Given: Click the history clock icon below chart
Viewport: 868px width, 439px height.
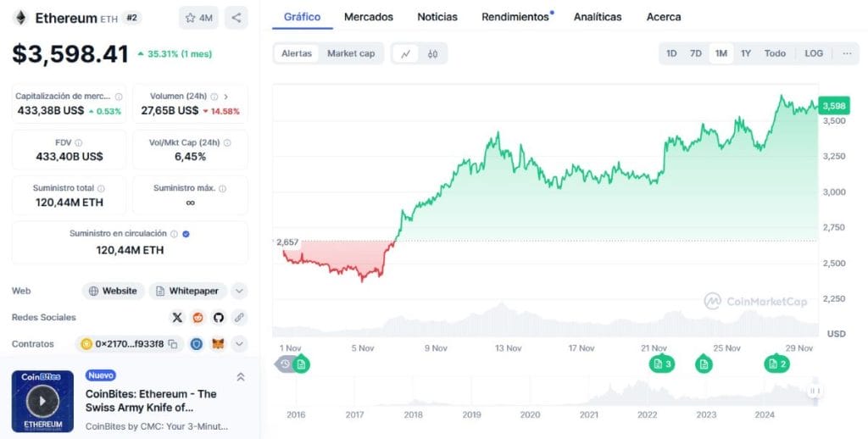Looking at the screenshot, I should (x=285, y=364).
